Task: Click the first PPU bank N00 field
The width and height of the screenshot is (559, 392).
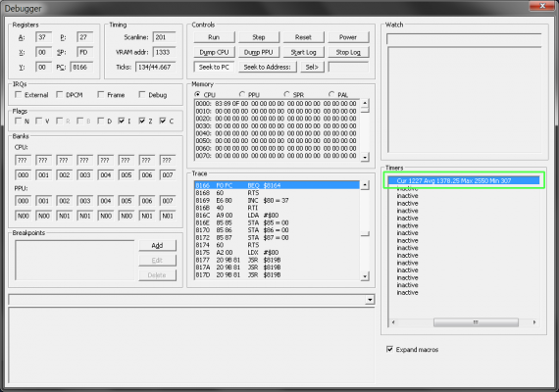Action: pos(24,216)
